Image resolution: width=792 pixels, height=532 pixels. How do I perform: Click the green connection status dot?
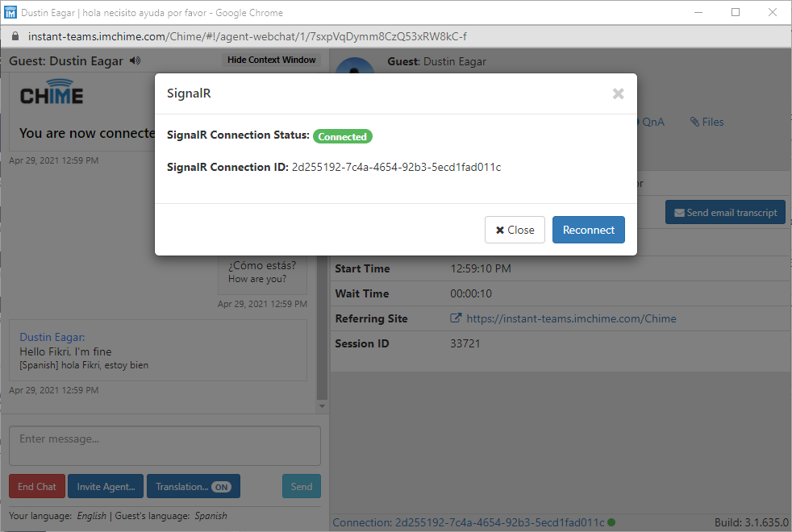tap(611, 522)
